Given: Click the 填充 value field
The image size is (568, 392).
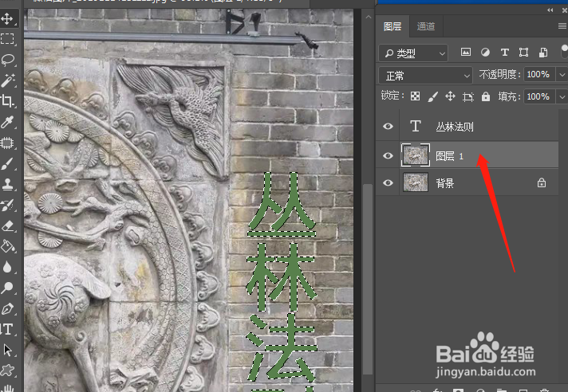Looking at the screenshot, I should [538, 96].
